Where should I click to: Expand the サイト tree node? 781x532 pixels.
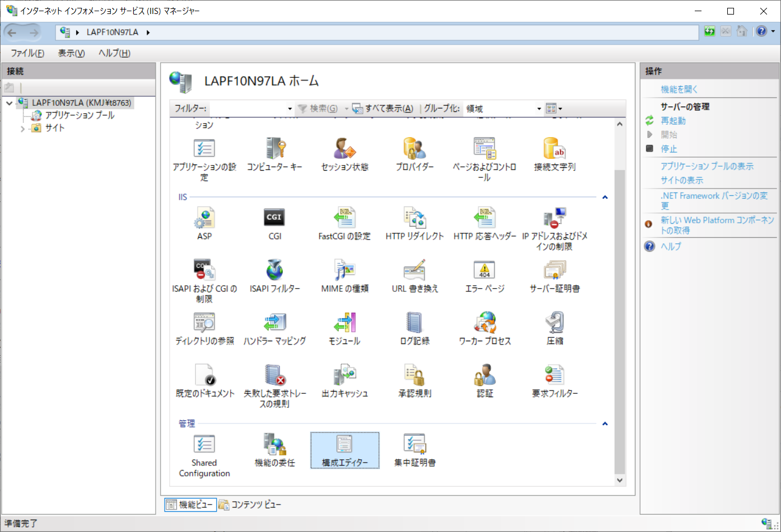click(x=22, y=129)
